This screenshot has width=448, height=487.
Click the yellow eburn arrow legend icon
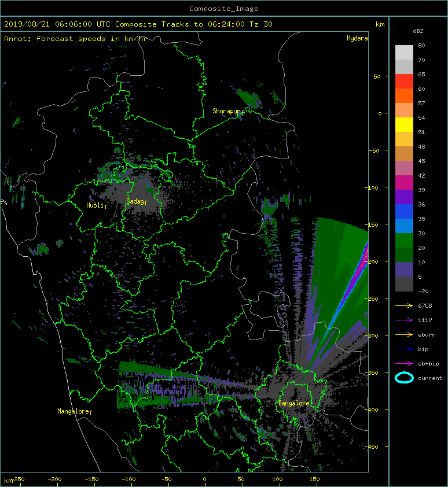click(x=404, y=334)
